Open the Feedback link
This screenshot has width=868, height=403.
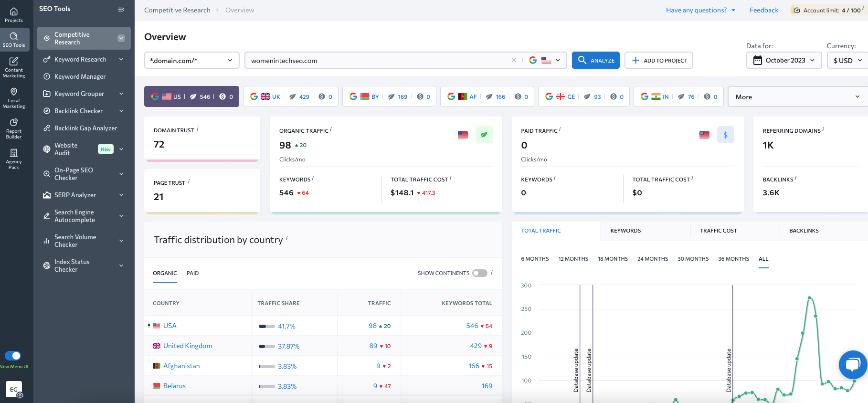[764, 10]
